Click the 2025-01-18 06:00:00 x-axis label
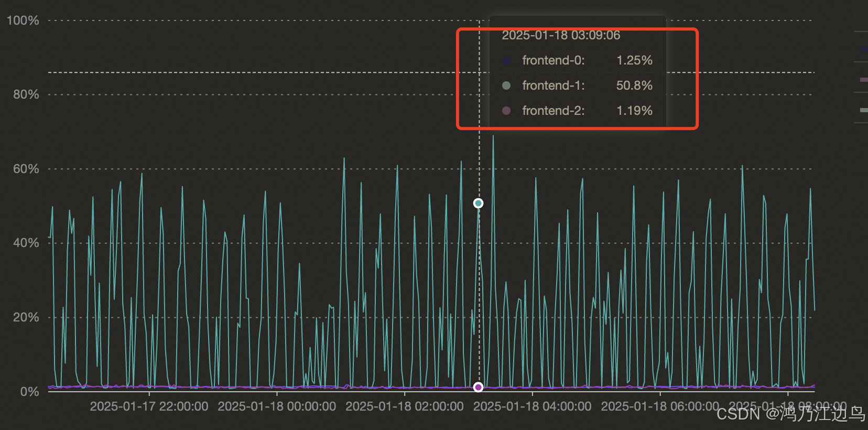The image size is (868, 430). [x=660, y=406]
